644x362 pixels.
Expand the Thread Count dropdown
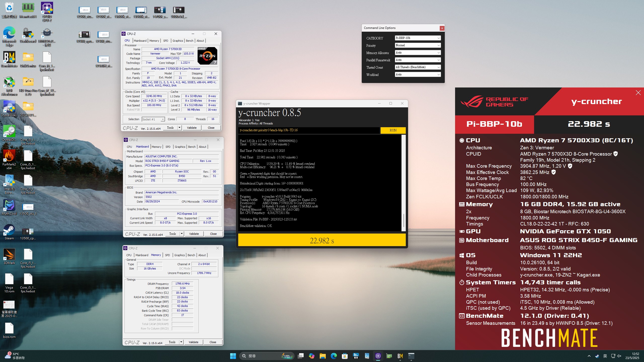(418, 67)
